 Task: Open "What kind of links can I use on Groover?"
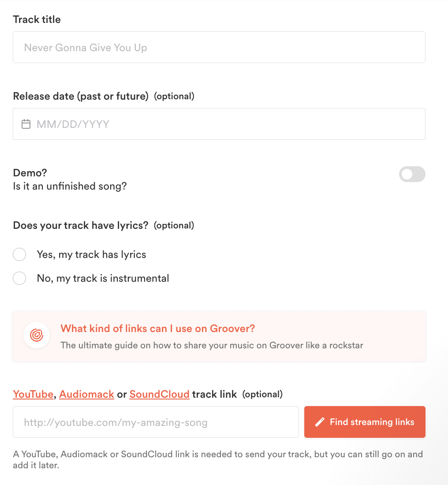[x=158, y=328]
